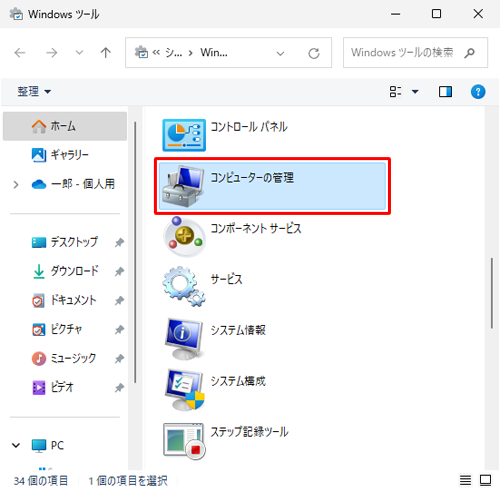Click the navigation pane scrollbar
500x492 pixels.
[135, 252]
